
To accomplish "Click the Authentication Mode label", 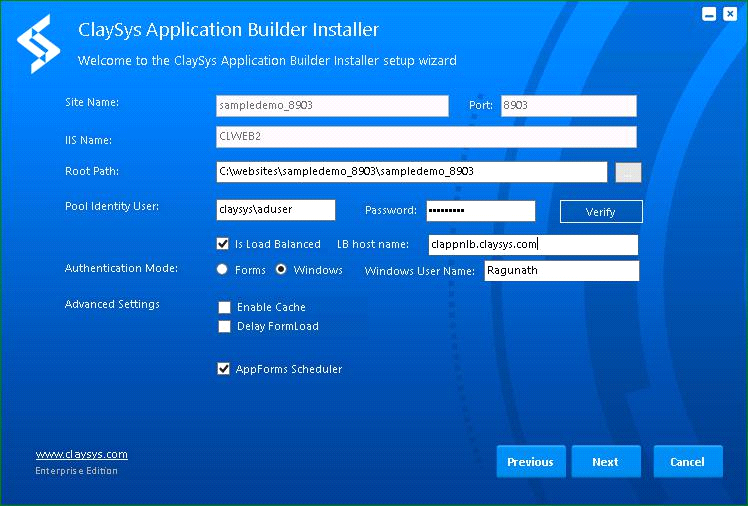I will click(121, 268).
